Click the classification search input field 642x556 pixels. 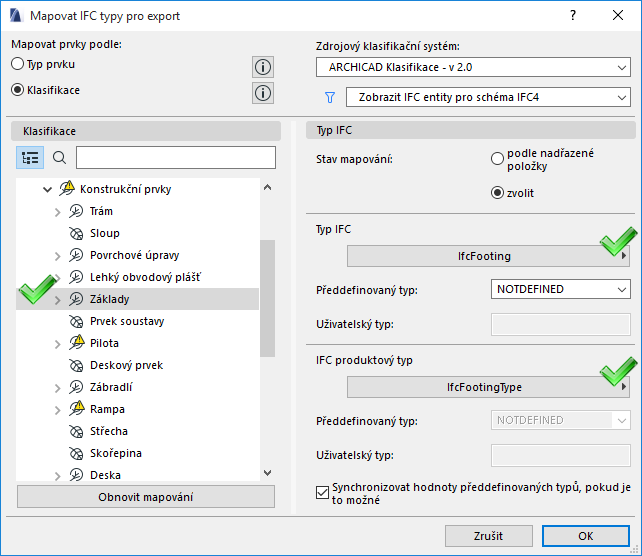[x=175, y=157]
